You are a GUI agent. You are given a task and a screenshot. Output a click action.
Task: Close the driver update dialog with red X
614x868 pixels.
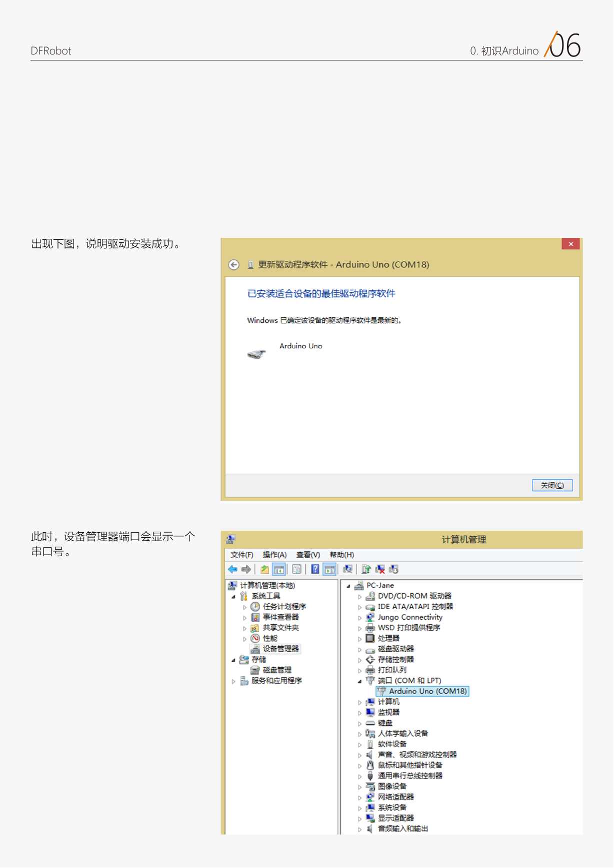(x=570, y=244)
